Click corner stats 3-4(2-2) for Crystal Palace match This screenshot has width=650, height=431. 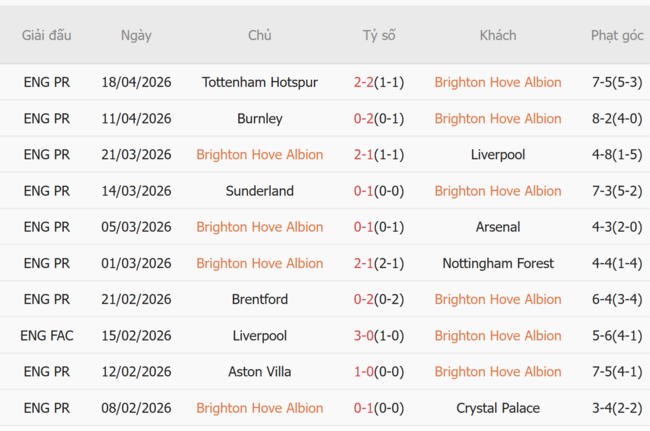click(616, 408)
